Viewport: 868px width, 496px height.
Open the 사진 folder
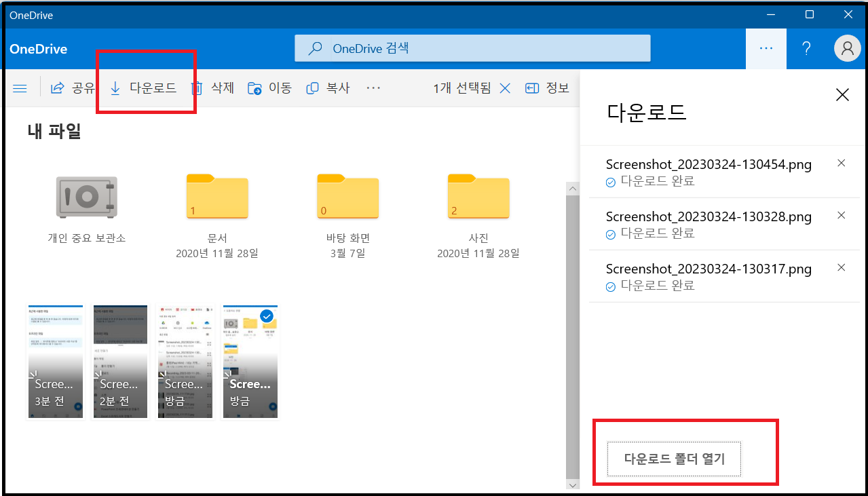point(478,216)
